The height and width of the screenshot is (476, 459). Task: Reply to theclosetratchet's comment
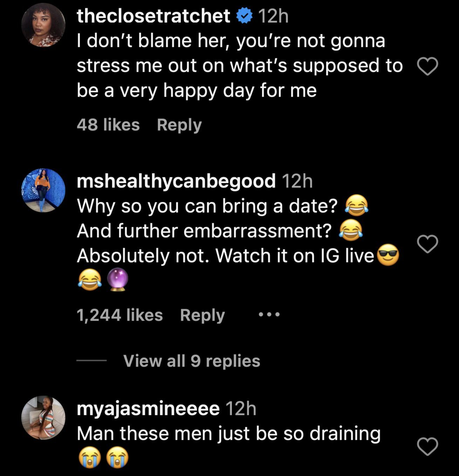(179, 125)
